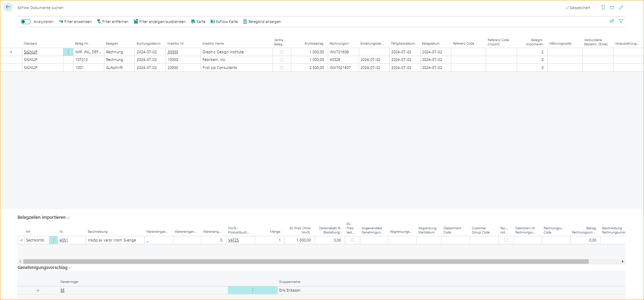Toggle the Analysieren switch
This screenshot has height=300, width=644.
tap(26, 22)
